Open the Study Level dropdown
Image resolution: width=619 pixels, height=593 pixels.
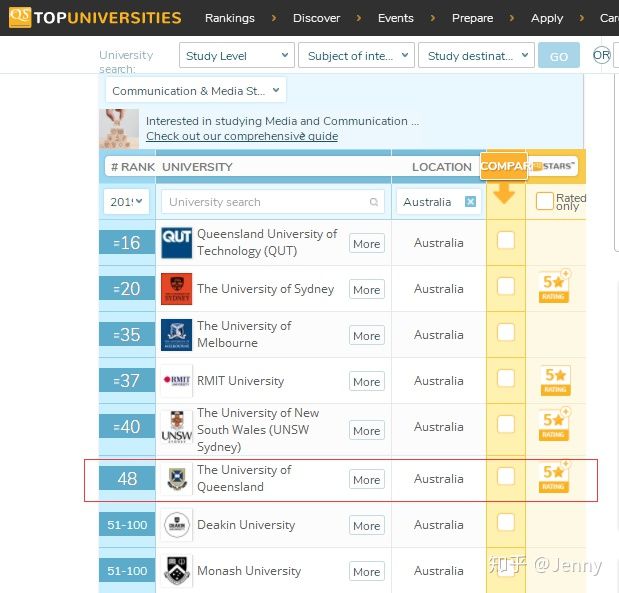(237, 55)
